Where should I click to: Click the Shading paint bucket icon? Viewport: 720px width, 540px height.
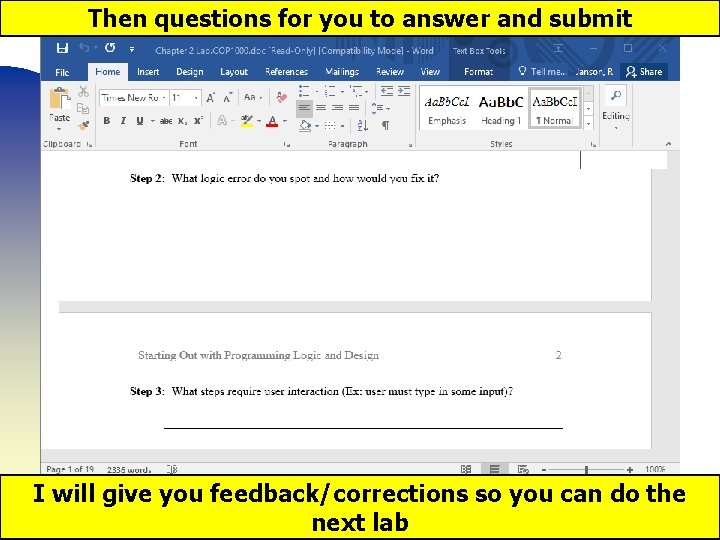tap(305, 125)
